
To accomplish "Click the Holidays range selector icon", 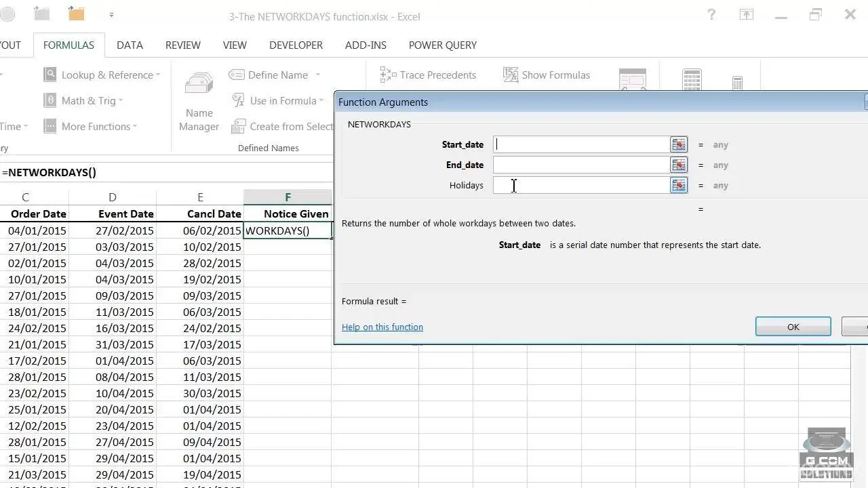I will (678, 185).
